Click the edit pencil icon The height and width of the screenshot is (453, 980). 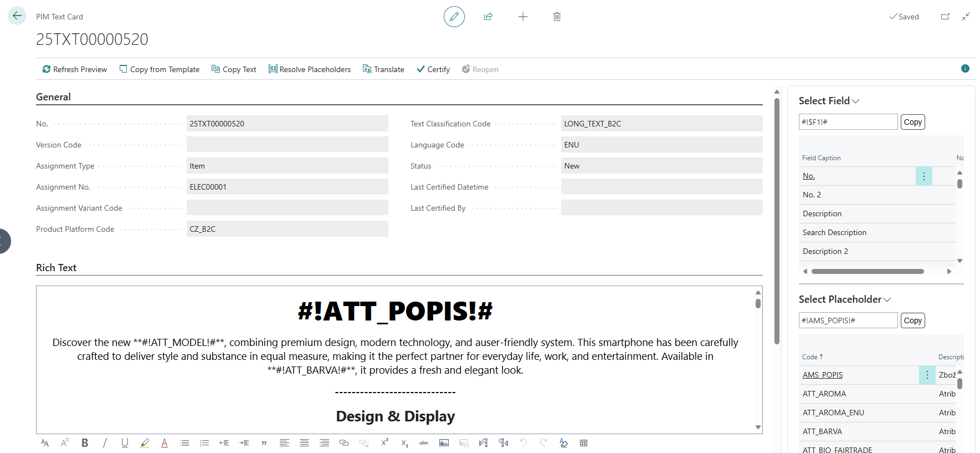454,17
